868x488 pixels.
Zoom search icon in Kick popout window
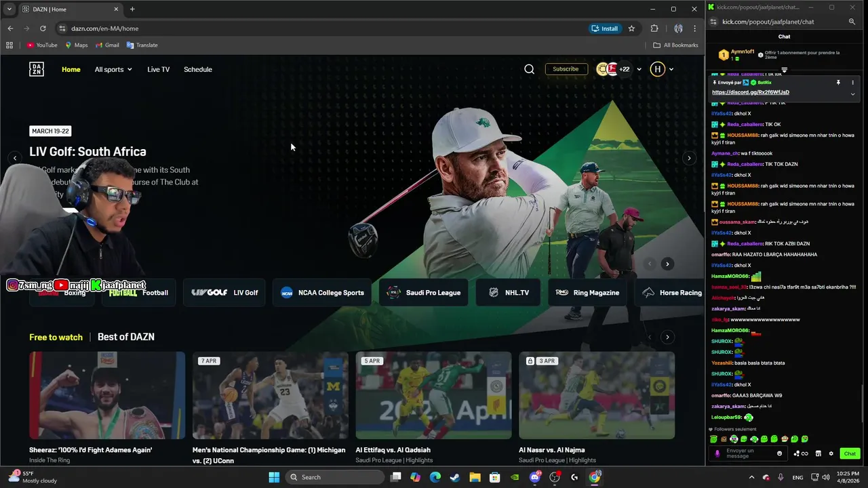point(852,22)
